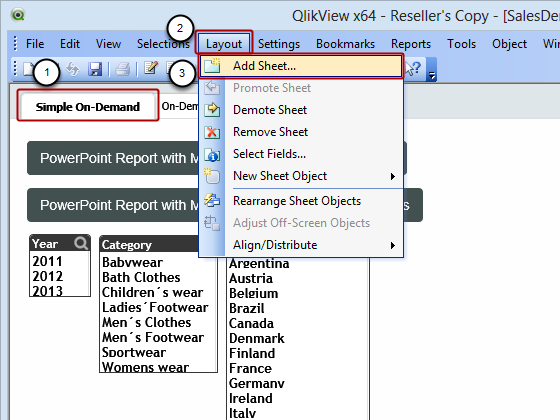This screenshot has height=420, width=560.
Task: Select Ladies´Footwear category
Action: [158, 307]
